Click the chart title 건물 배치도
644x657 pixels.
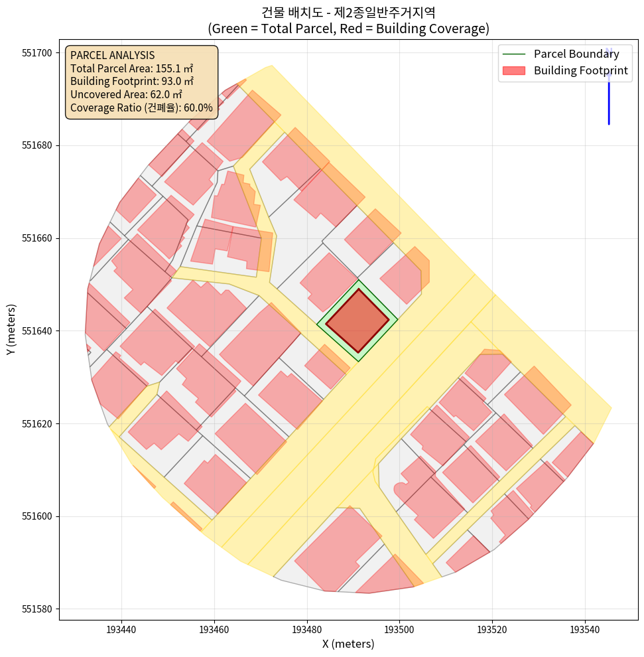pos(348,12)
